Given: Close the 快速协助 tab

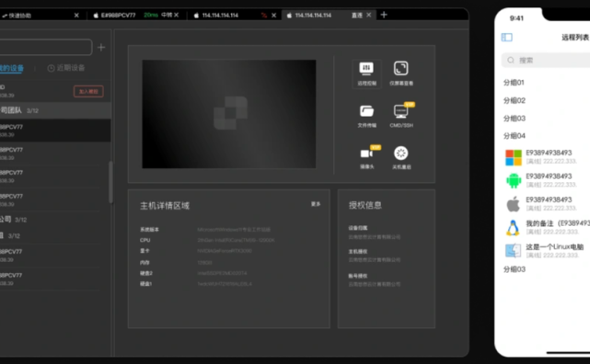Looking at the screenshot, I should click(x=76, y=15).
